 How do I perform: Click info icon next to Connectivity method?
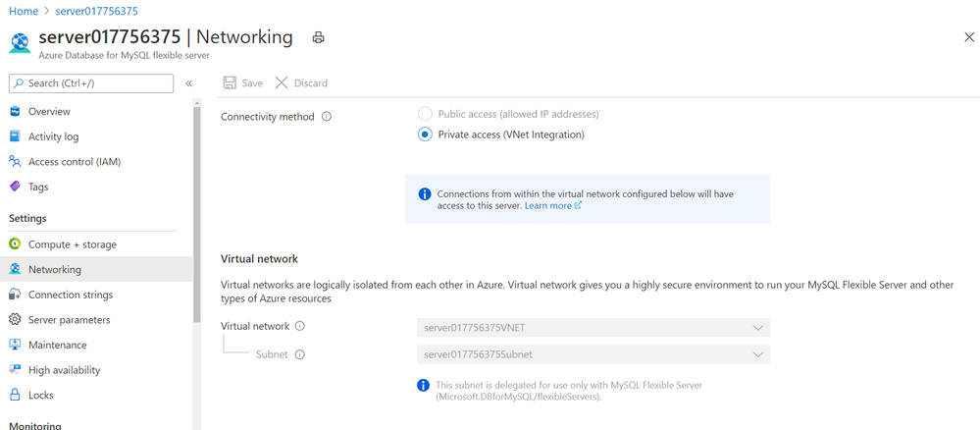[x=327, y=117]
